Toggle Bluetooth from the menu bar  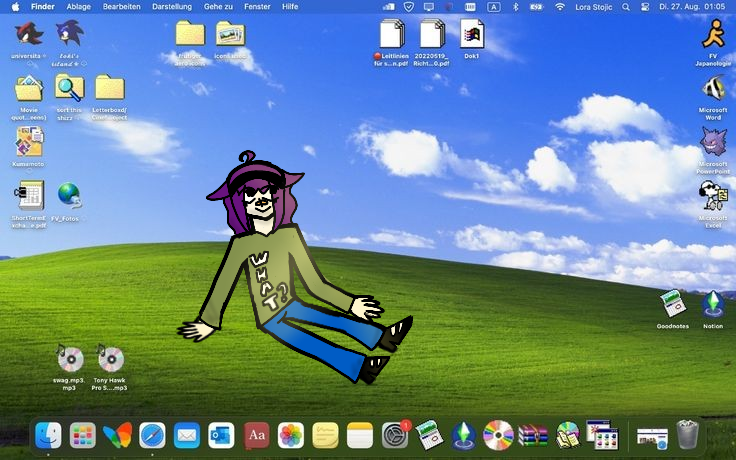pyautogui.click(x=515, y=6)
